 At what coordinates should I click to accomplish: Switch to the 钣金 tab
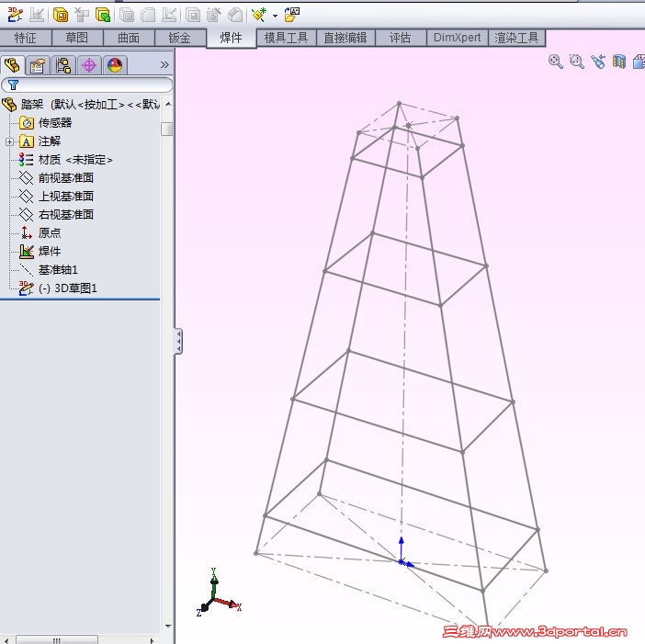pyautogui.click(x=180, y=38)
